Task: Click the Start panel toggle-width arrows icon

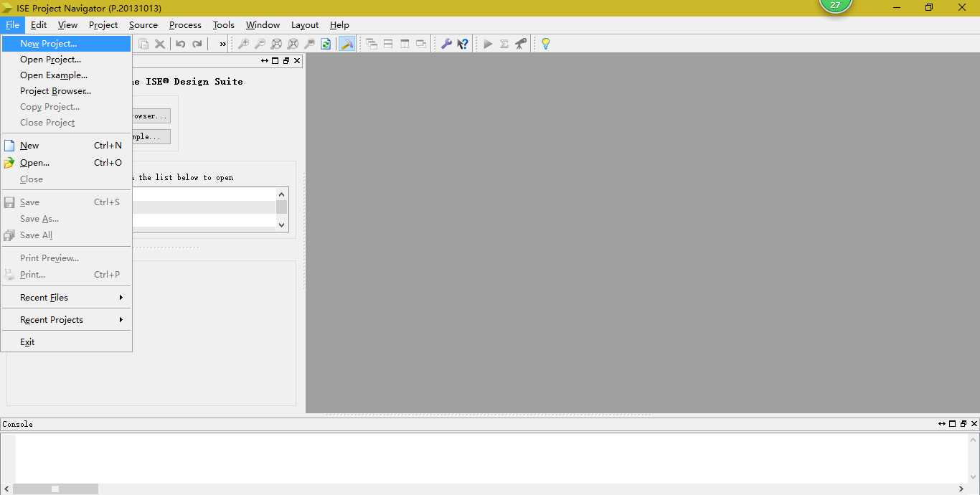Action: click(x=265, y=61)
